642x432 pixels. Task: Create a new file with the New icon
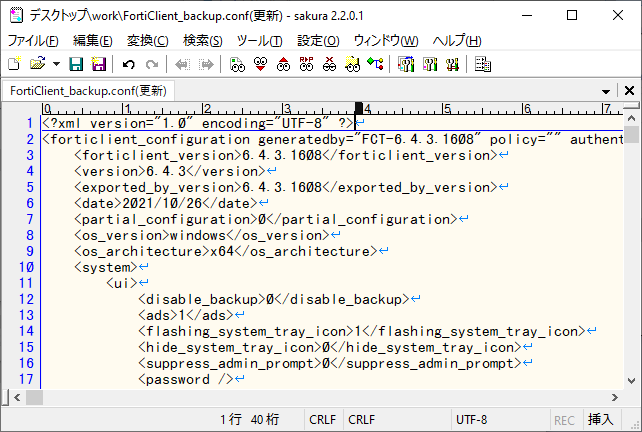tap(14, 64)
